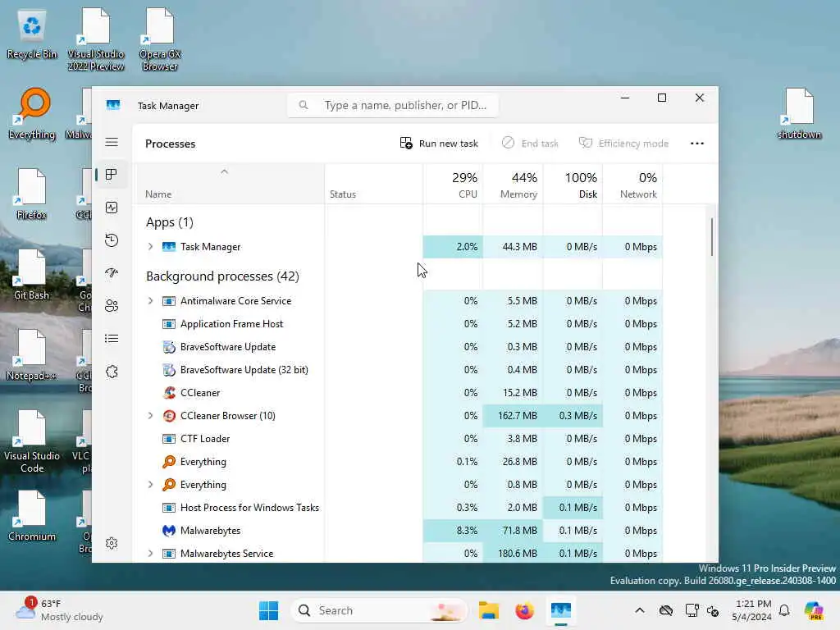Open the Startup apps icon in sidebar
Image resolution: width=840 pixels, height=630 pixels.
coord(112,272)
